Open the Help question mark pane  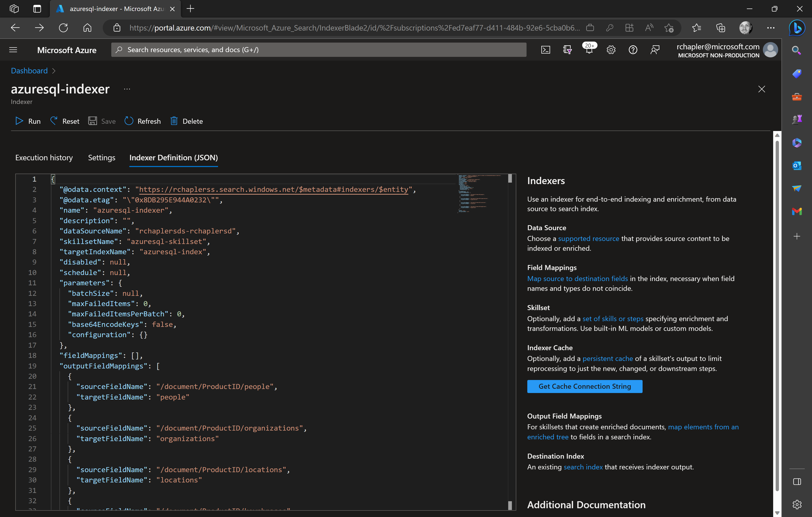tap(633, 50)
